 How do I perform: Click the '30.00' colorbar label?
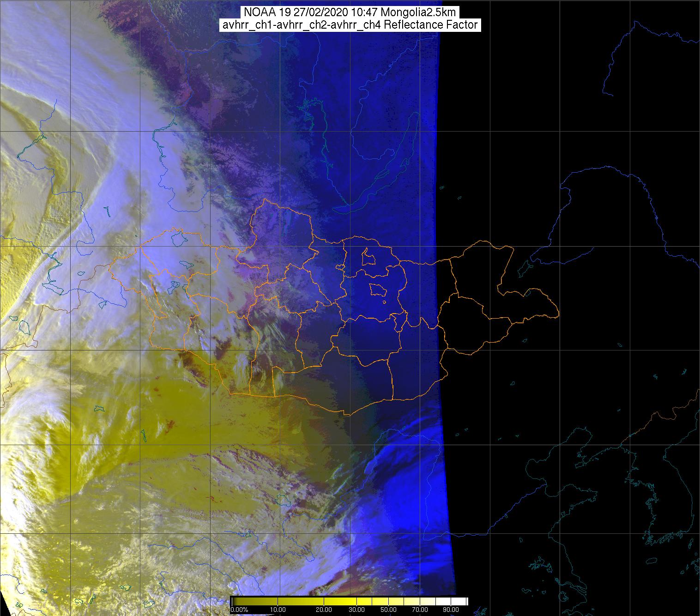tap(356, 610)
